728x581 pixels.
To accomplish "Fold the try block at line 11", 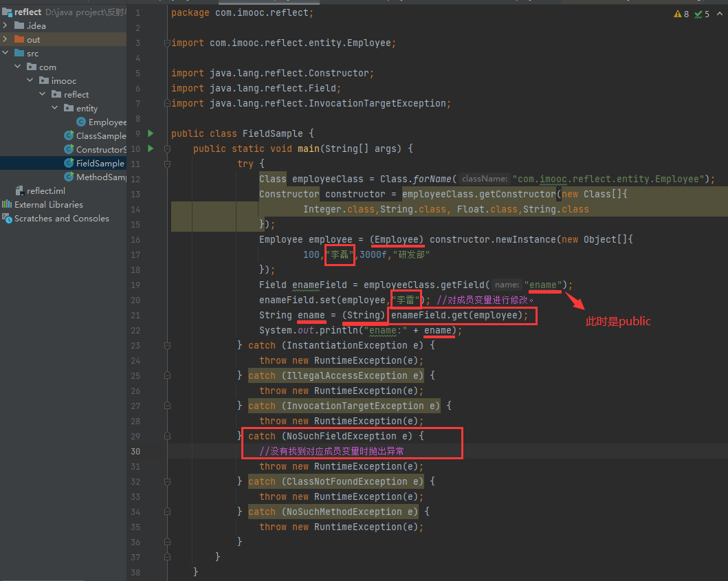I will point(166,164).
